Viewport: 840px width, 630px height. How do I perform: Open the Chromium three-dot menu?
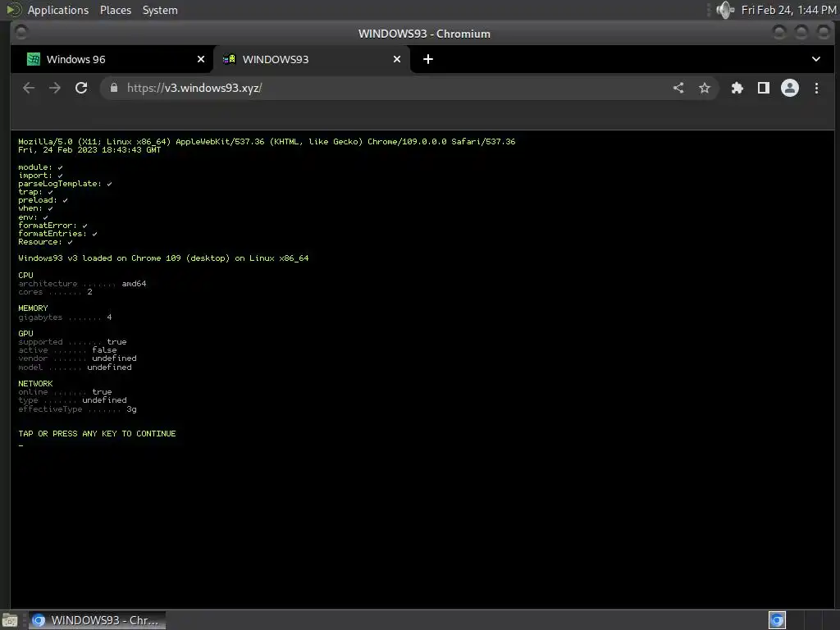(816, 88)
